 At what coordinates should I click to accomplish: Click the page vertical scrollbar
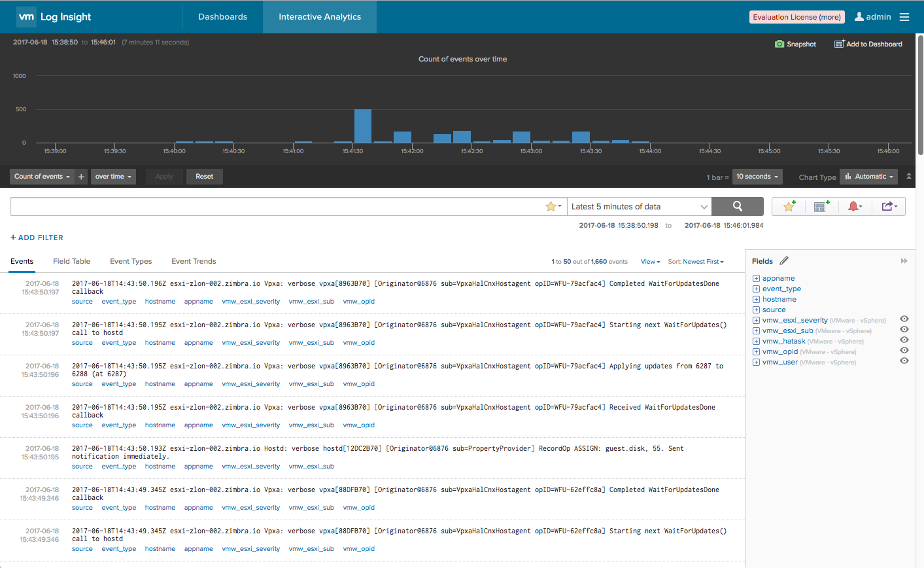[920, 95]
